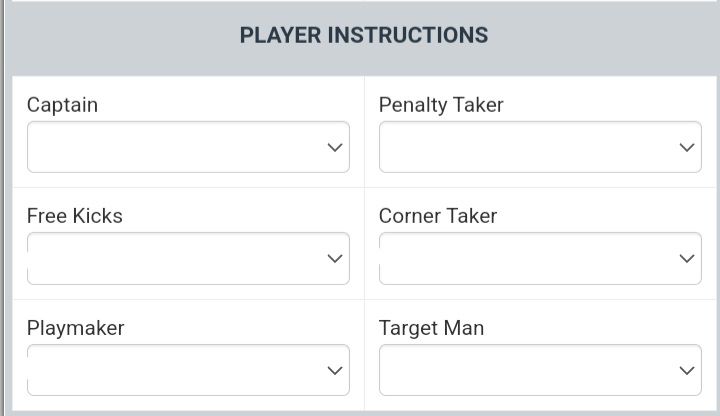
Task: Click the chevron arrow in Penalty Taker selector
Action: 687,148
